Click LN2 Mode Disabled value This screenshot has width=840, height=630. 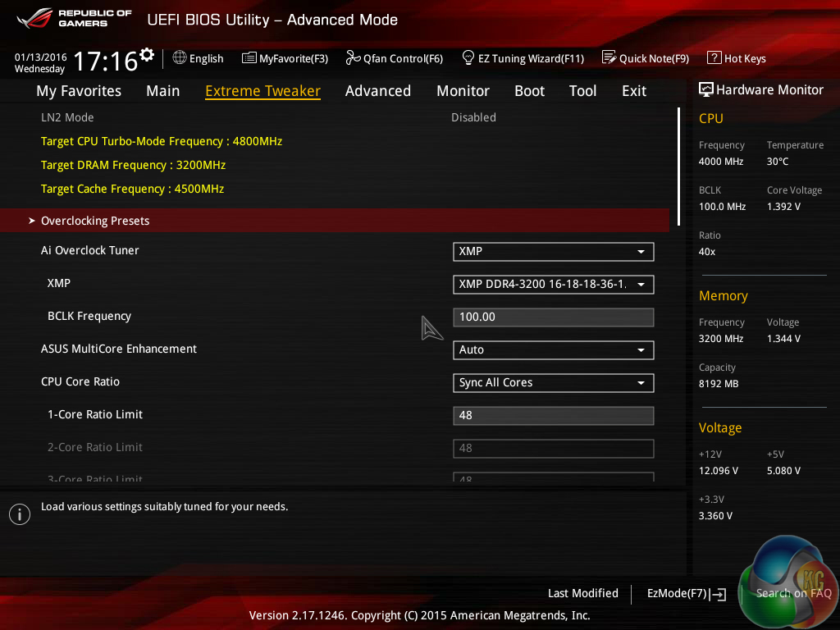(473, 117)
